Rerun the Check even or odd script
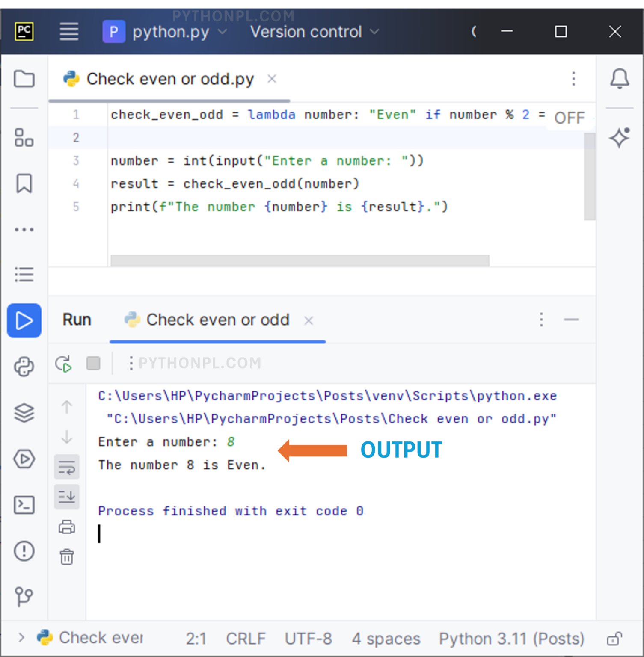 point(63,364)
